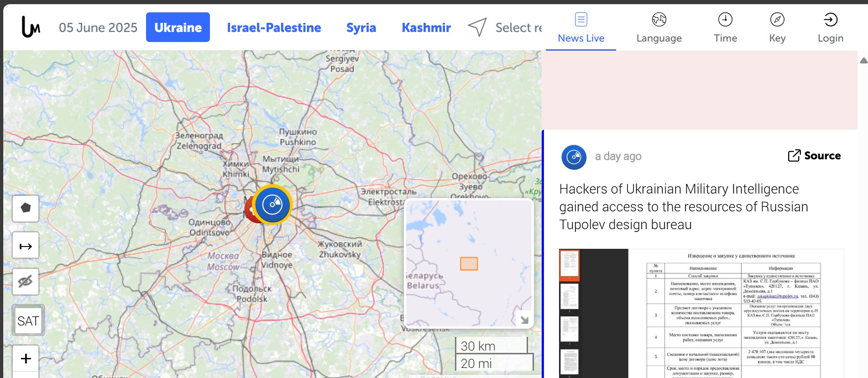Click the pink advertisement placeholder block

700,90
